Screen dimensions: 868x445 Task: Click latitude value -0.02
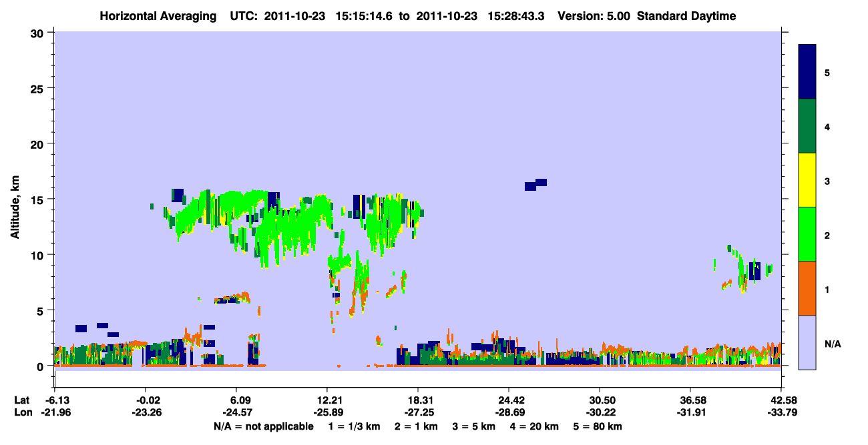click(x=146, y=400)
